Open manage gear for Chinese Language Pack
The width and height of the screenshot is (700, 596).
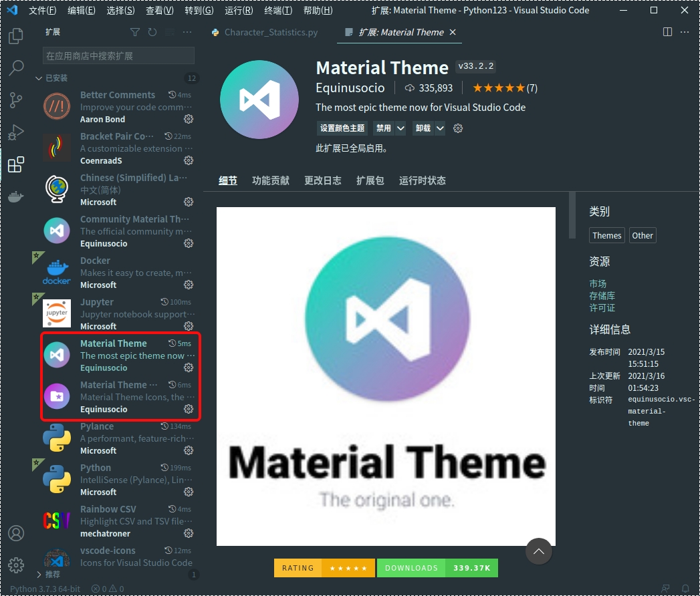(189, 202)
